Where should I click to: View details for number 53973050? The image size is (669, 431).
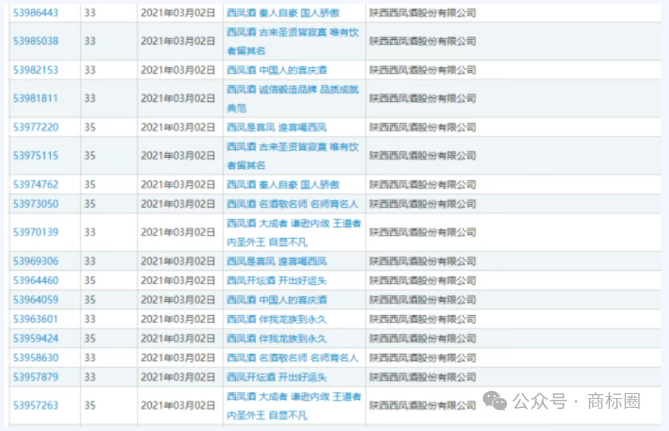(35, 203)
